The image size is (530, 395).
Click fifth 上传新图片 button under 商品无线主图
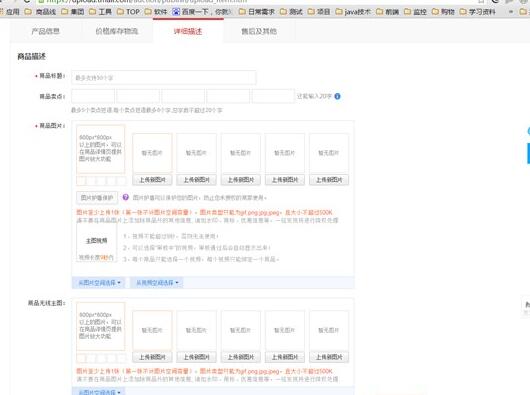329,357
